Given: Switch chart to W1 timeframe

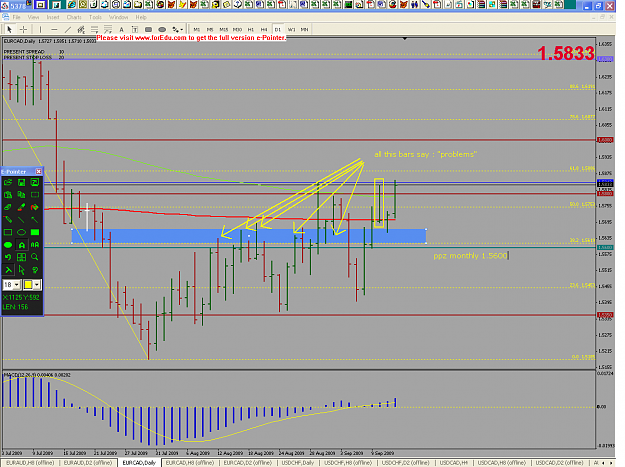Looking at the screenshot, I should [x=291, y=29].
